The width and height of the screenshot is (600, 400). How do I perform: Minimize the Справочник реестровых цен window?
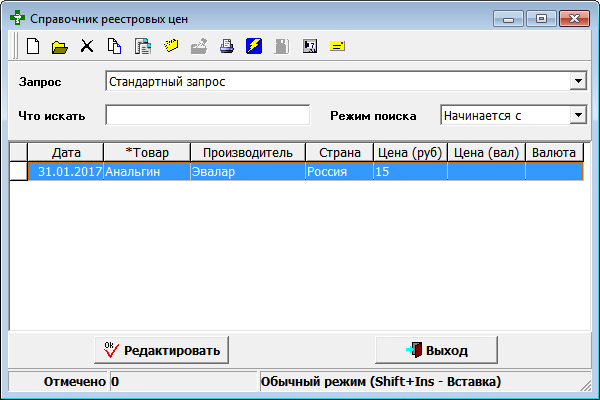508,18
